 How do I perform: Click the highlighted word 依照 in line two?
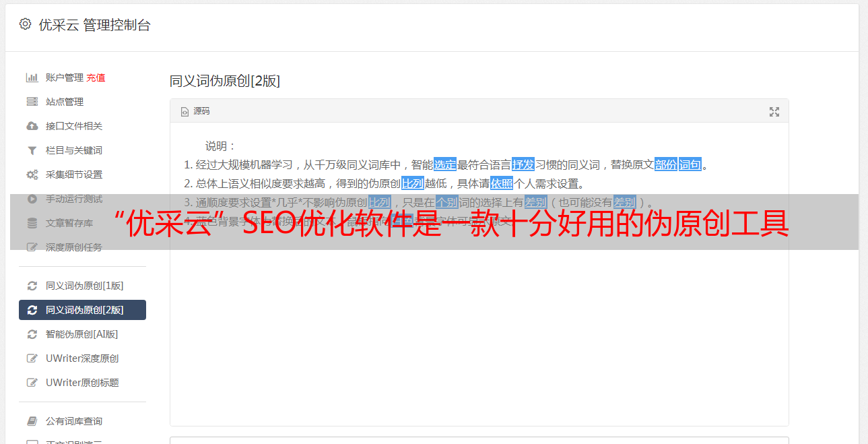tap(502, 183)
